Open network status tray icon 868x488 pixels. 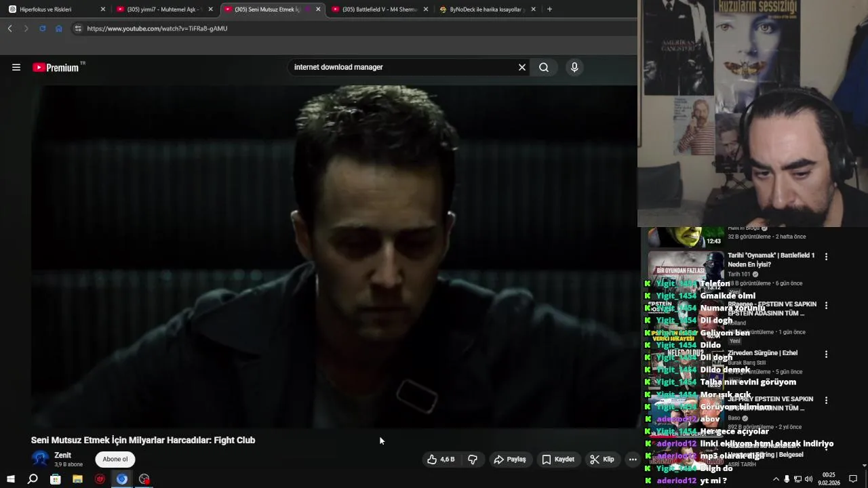pos(797,479)
